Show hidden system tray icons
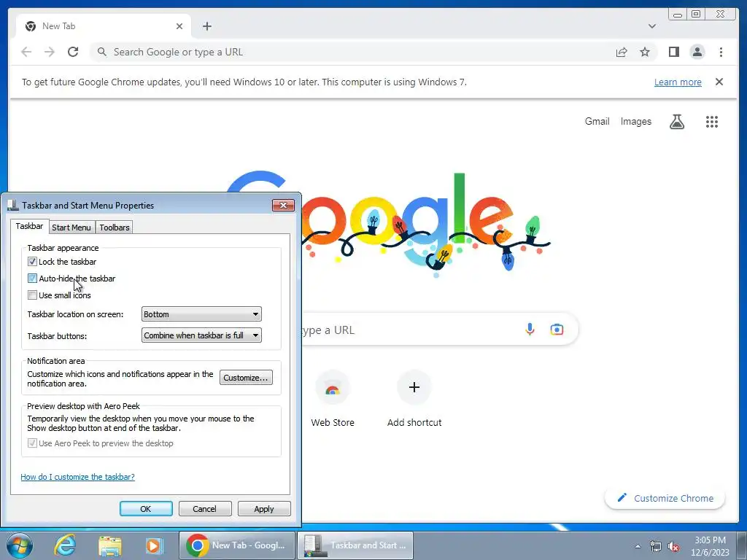 pos(638,547)
